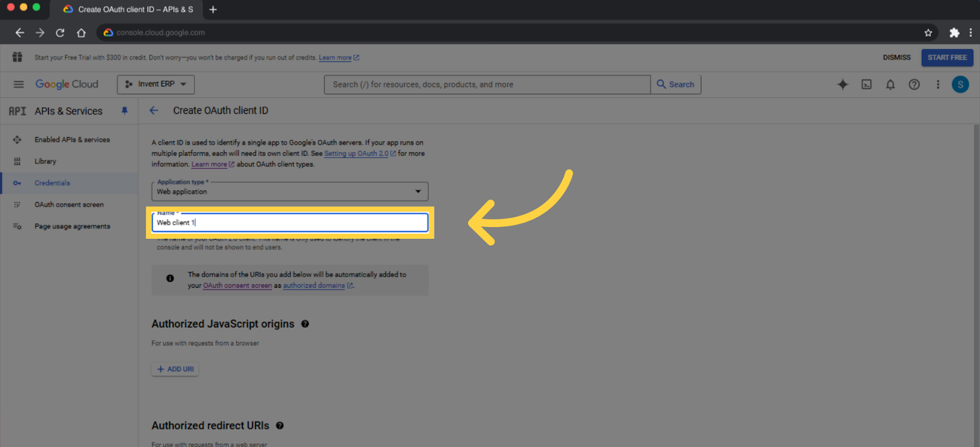Click the resources search box
Screen dimensions: 980x447
[x=487, y=85]
